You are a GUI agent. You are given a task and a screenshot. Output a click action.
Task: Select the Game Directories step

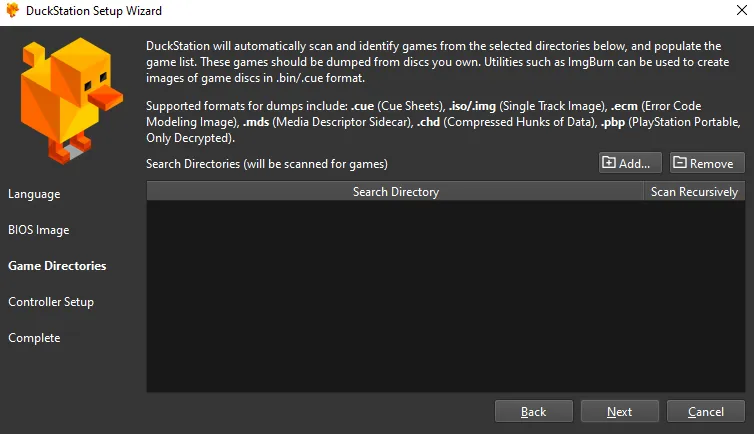tap(57, 266)
